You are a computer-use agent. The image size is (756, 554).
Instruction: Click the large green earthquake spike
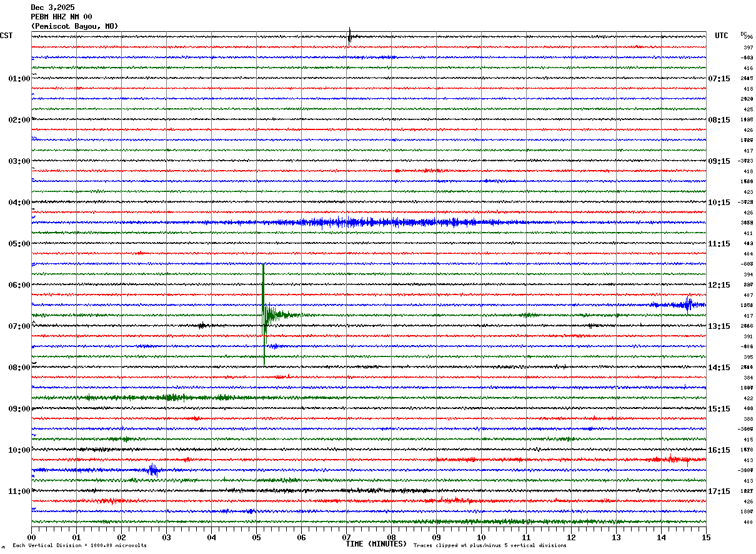coord(264,314)
